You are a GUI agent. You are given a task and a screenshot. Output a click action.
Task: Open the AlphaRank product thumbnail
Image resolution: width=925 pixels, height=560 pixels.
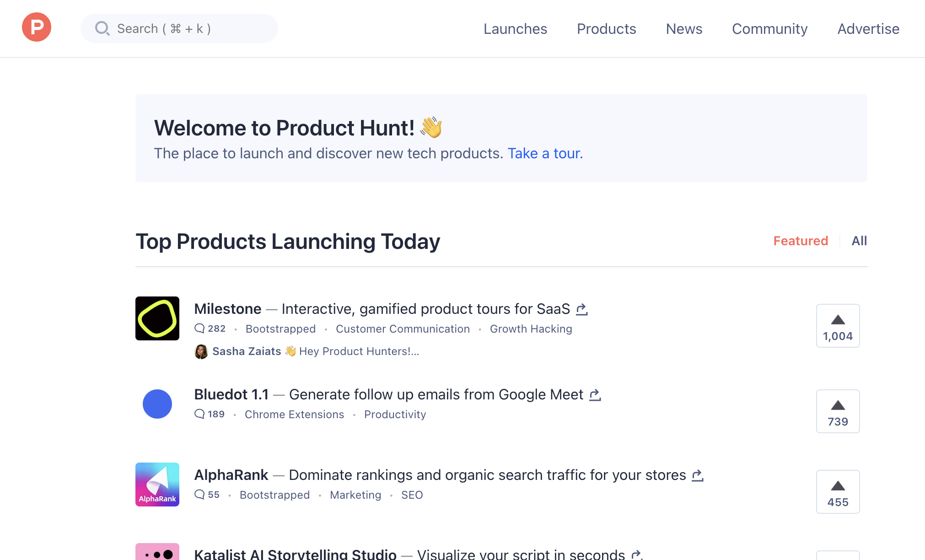click(157, 485)
